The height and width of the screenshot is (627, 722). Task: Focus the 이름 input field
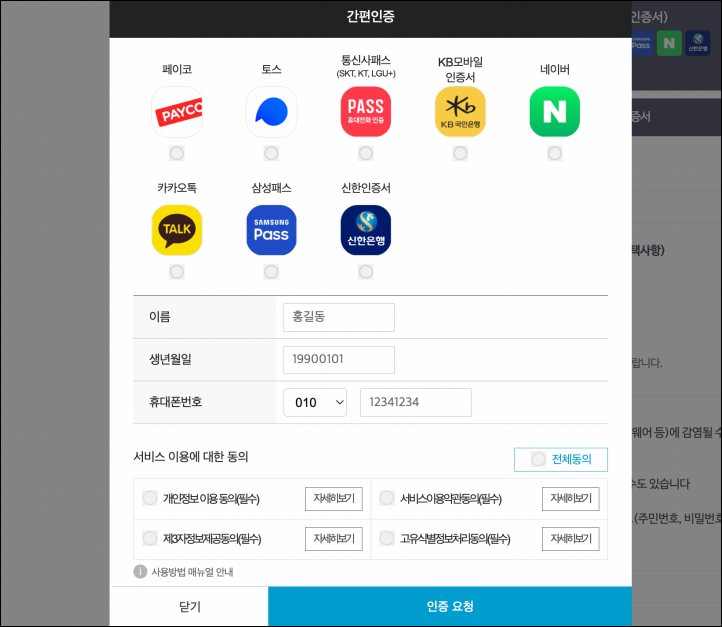[x=339, y=317]
